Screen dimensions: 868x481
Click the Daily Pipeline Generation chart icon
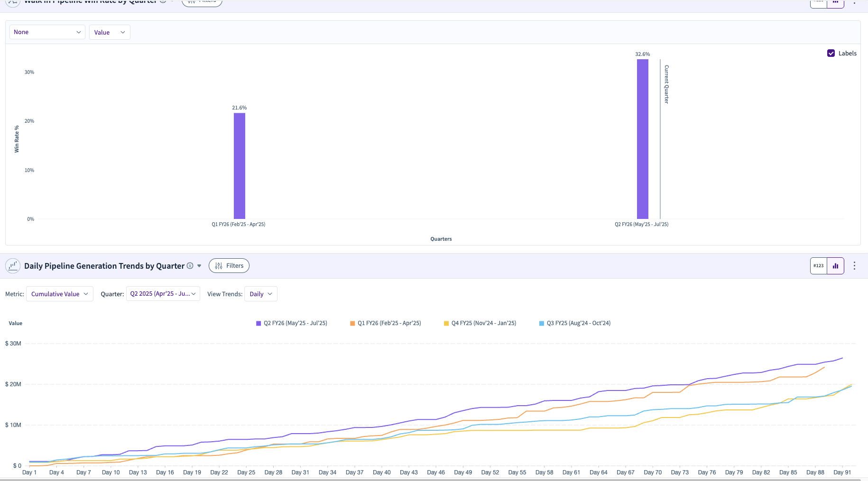pos(13,266)
